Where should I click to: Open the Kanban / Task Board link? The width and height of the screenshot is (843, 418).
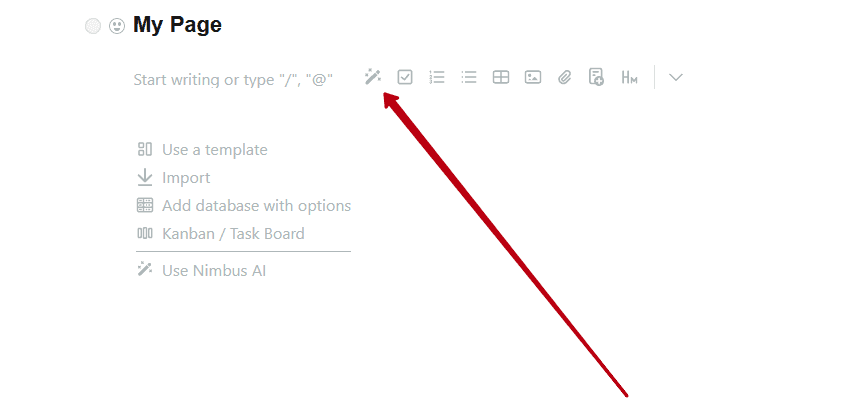pyautogui.click(x=233, y=233)
